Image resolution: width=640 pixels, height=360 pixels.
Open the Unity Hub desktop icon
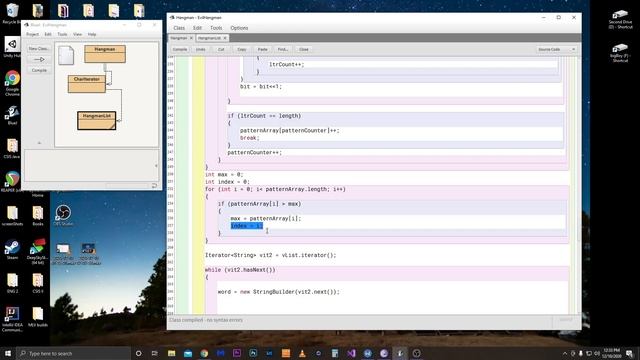point(12,47)
